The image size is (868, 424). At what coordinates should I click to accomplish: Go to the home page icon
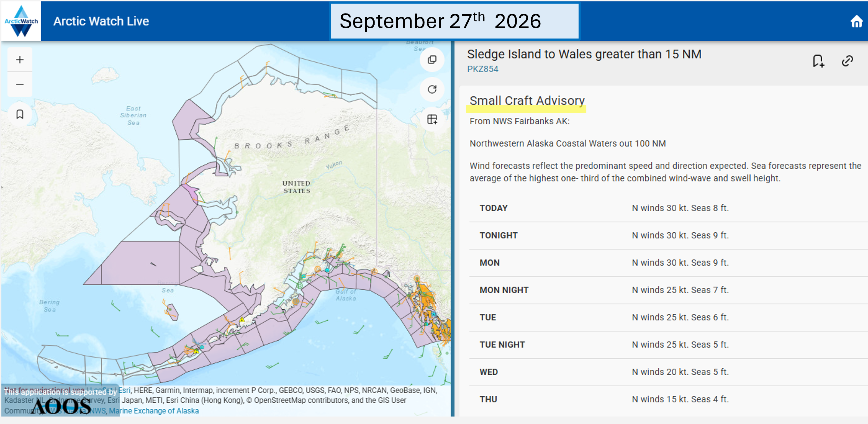pyautogui.click(x=856, y=22)
